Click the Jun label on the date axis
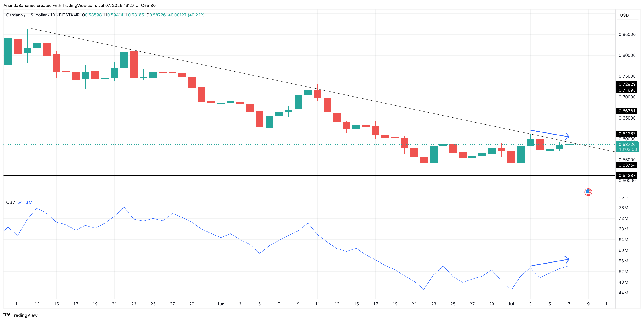Image resolution: width=644 pixels, height=321 pixels. coord(221,304)
